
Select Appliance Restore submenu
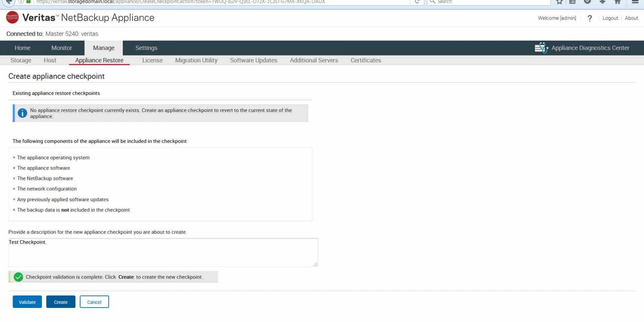(99, 60)
